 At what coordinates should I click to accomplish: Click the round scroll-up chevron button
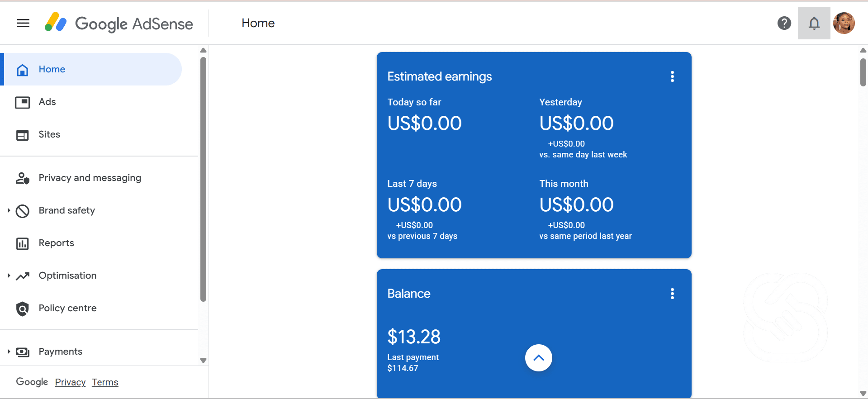pyautogui.click(x=538, y=358)
